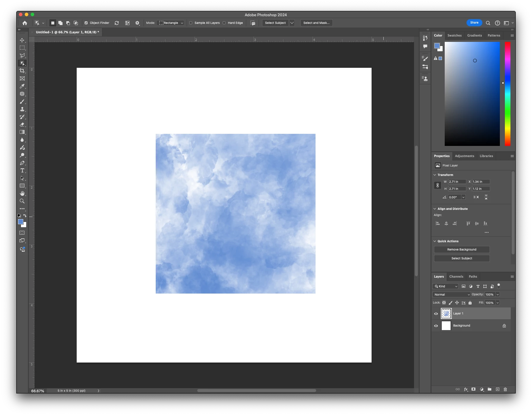The height and width of the screenshot is (415, 532).
Task: Delete layer with trash icon
Action: 505,389
